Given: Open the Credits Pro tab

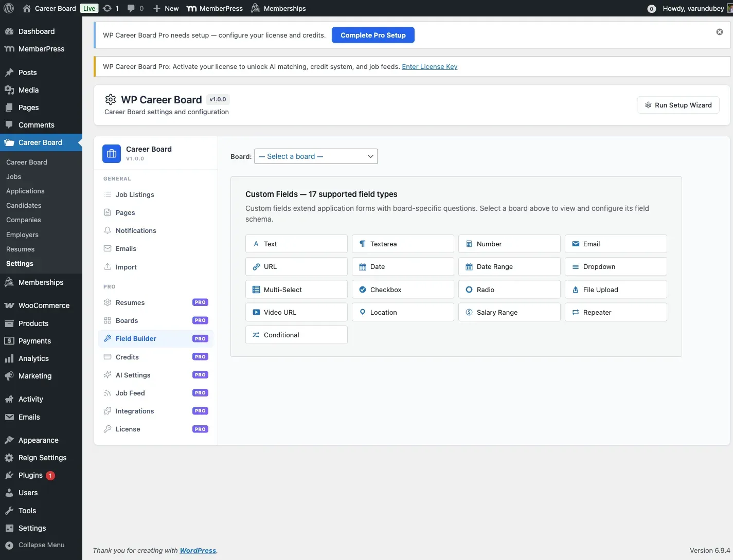Looking at the screenshot, I should [x=156, y=357].
